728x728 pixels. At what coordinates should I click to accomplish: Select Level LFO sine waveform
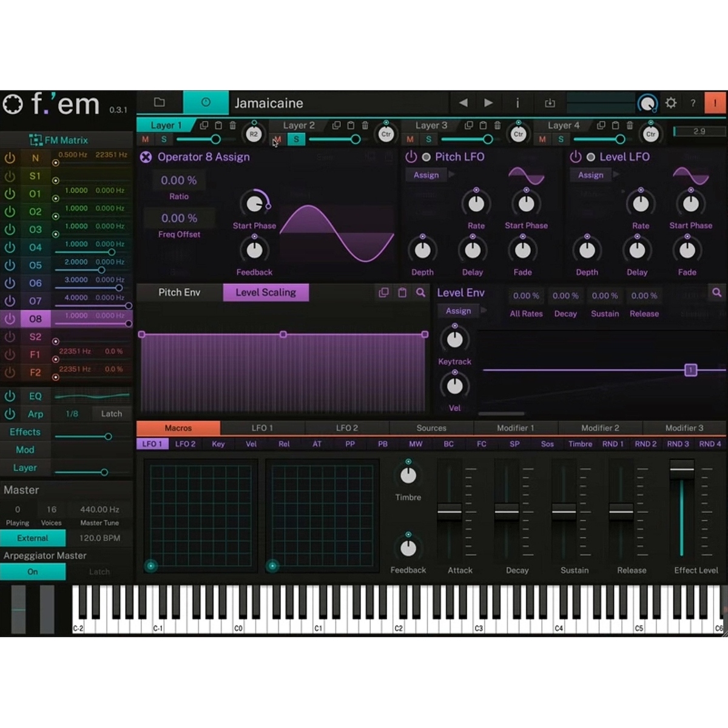[690, 176]
